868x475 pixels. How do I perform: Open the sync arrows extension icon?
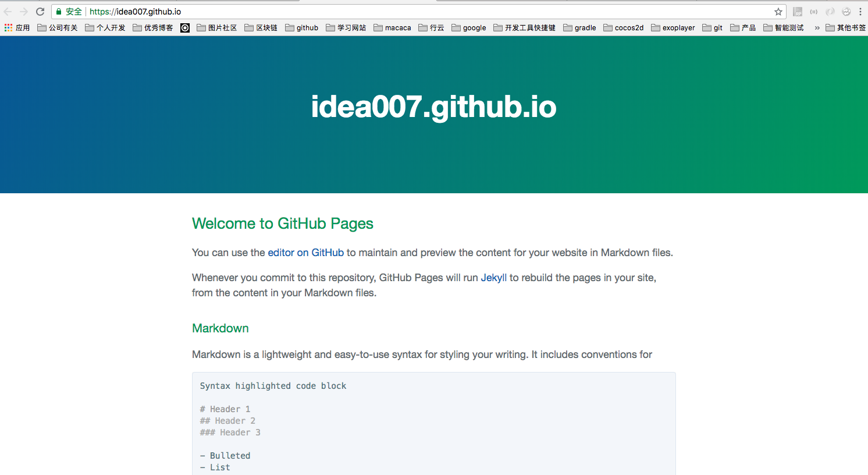846,12
